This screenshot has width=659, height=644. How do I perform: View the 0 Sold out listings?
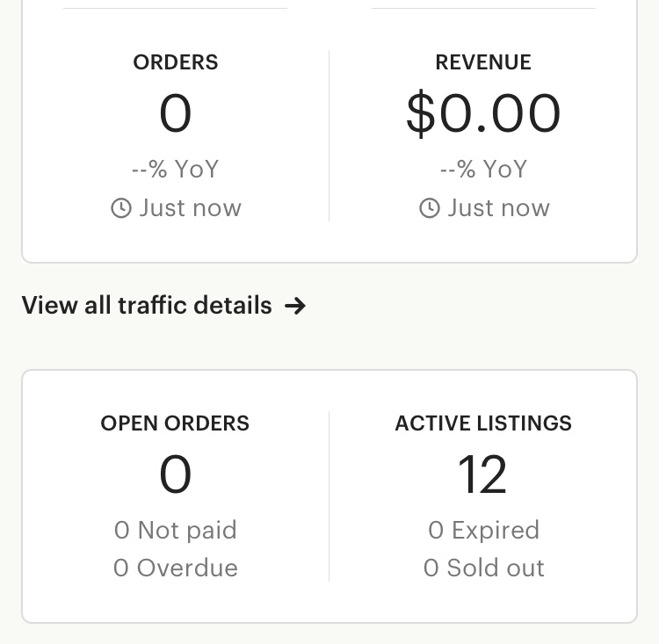pyautogui.click(x=483, y=568)
